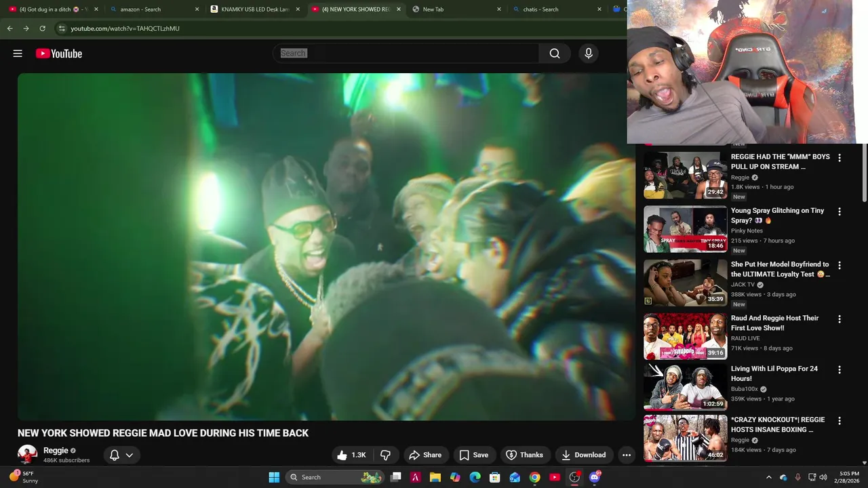Open options for 'Raud And Reggie Host' video
The width and height of the screenshot is (868, 488).
tap(840, 319)
